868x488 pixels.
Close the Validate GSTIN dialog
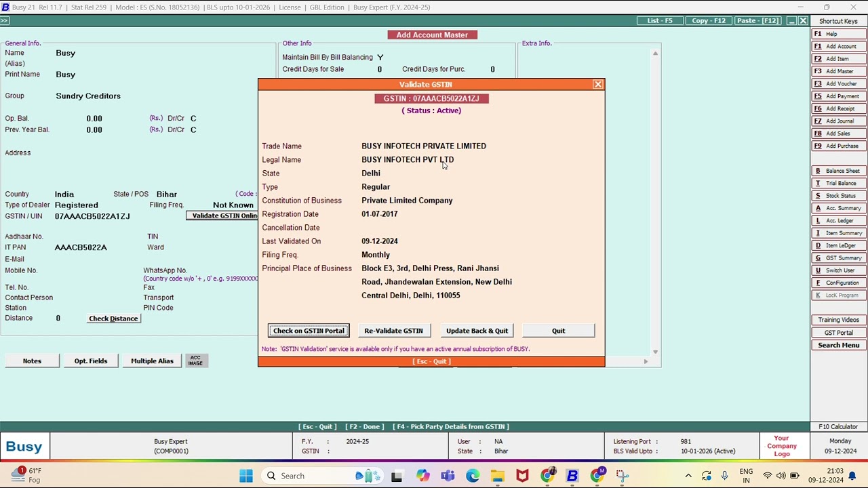597,85
